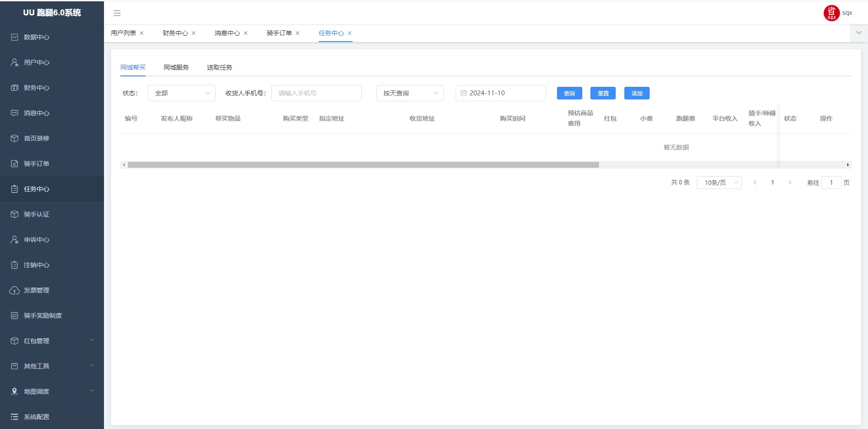
Task: Click the 暂无数据 empty text
Action: tap(676, 147)
